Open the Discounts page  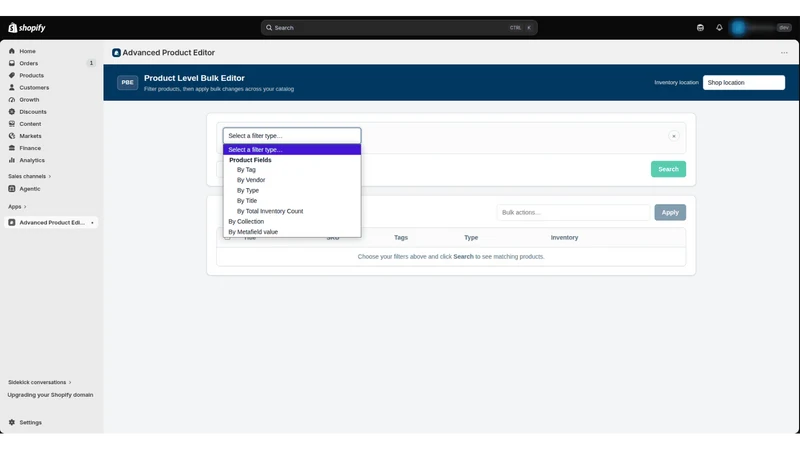33,112
